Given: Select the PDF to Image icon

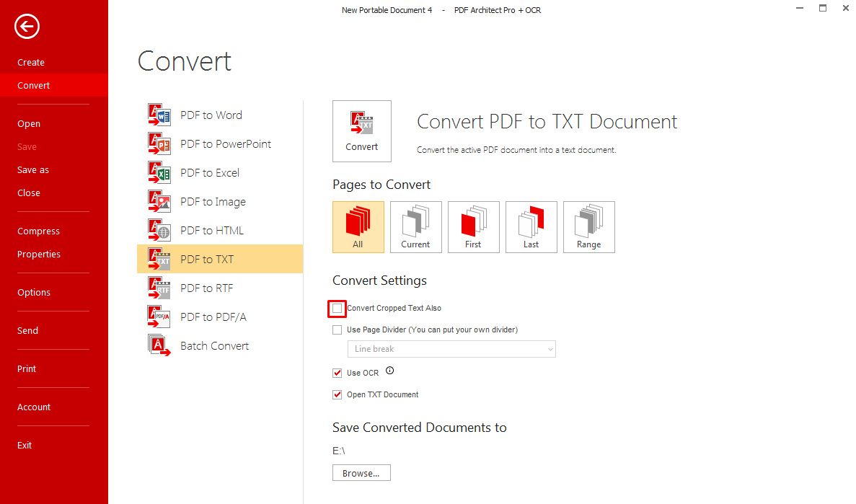Looking at the screenshot, I should coord(159,201).
